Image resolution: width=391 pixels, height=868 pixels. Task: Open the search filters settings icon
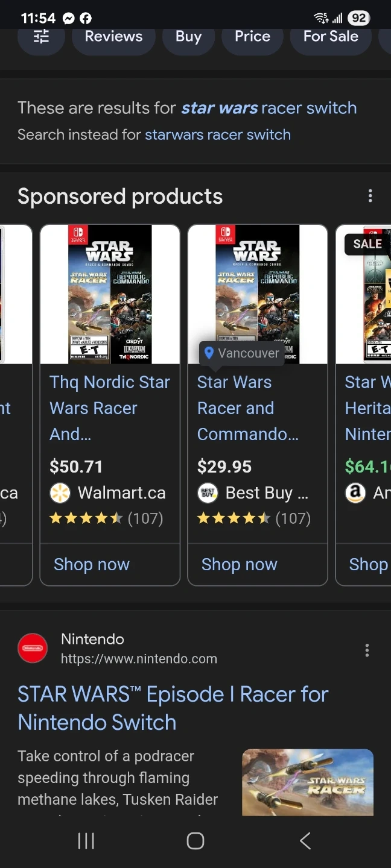[x=41, y=37]
